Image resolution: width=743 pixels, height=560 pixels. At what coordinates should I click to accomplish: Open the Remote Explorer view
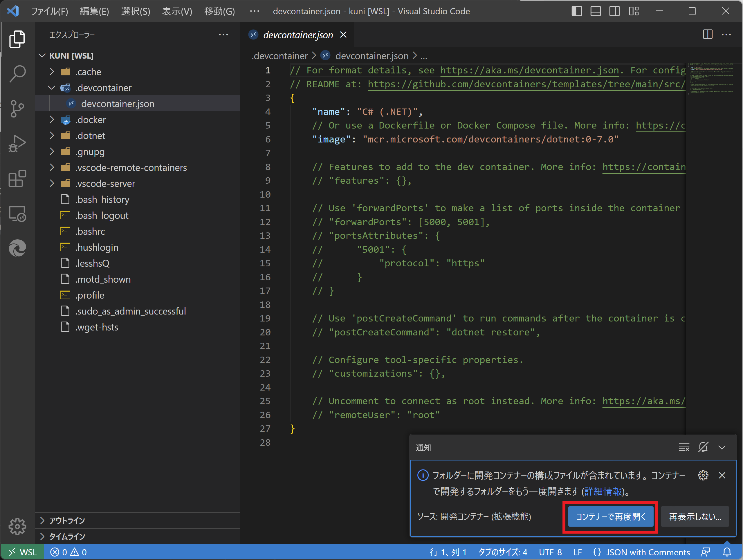pos(17,214)
